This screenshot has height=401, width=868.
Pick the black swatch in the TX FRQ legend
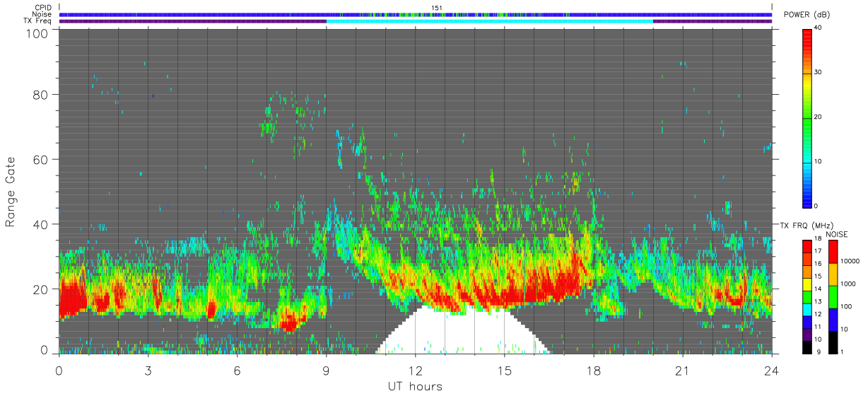coord(807,347)
